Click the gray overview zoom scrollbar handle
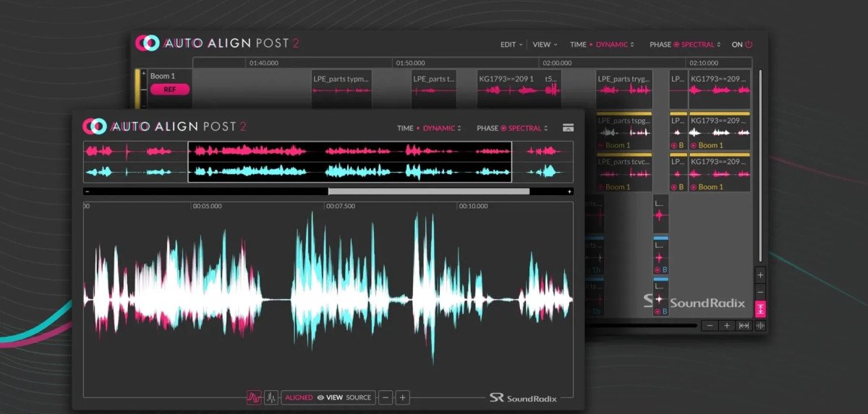Screen dimensions: 868x414 click(x=428, y=191)
